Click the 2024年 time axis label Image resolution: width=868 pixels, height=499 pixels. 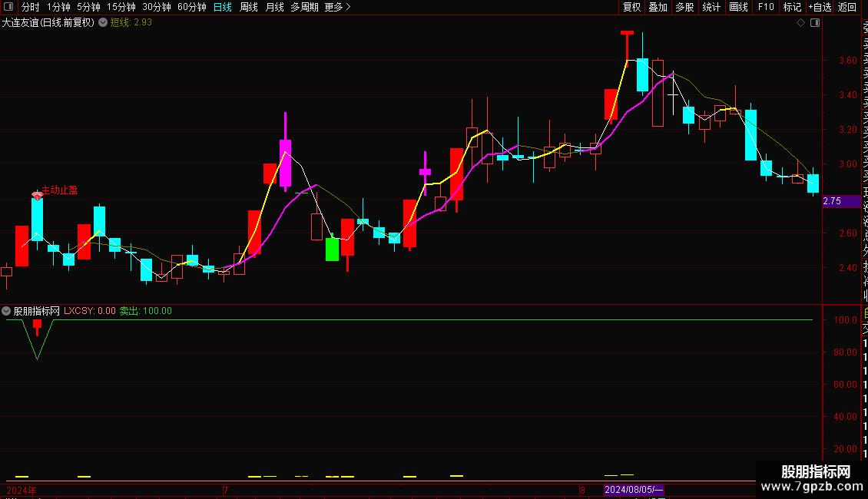[22, 490]
